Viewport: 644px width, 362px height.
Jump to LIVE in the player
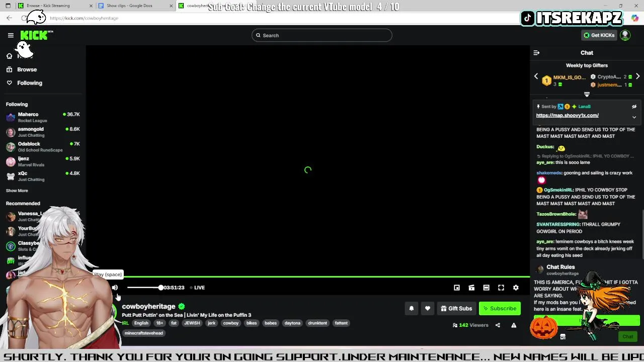[197, 288]
